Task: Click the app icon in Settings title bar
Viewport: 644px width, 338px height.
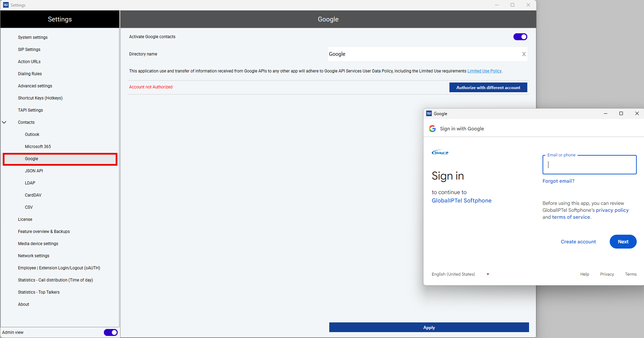Action: [6, 5]
